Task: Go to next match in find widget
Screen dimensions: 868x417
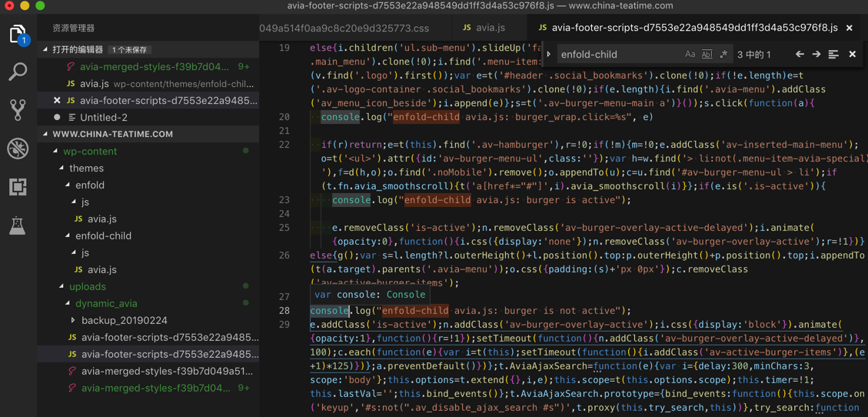Action: coord(816,55)
